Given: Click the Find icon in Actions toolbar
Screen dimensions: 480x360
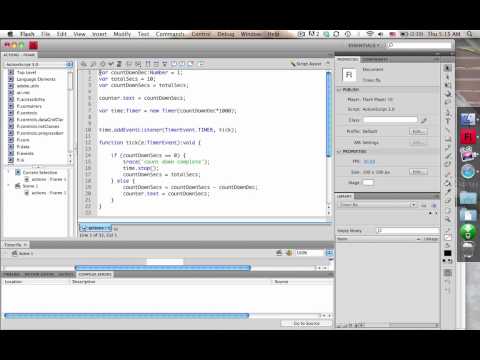Looking at the screenshot, I should [93, 64].
